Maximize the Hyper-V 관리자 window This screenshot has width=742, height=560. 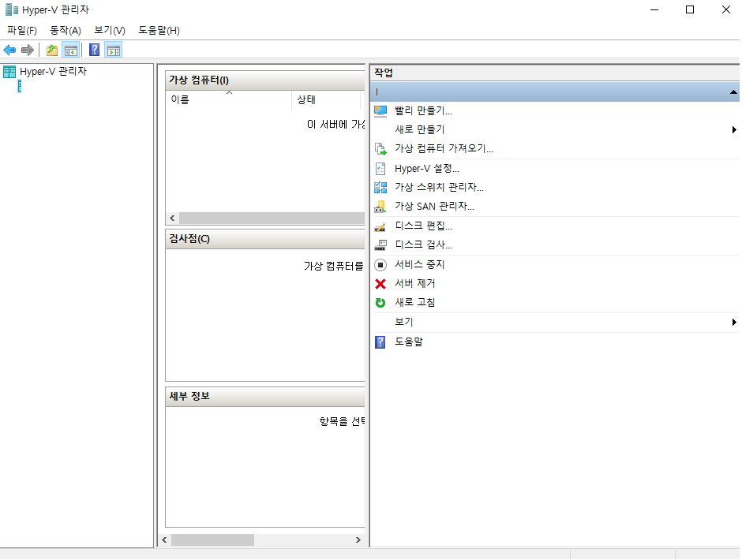tap(690, 10)
